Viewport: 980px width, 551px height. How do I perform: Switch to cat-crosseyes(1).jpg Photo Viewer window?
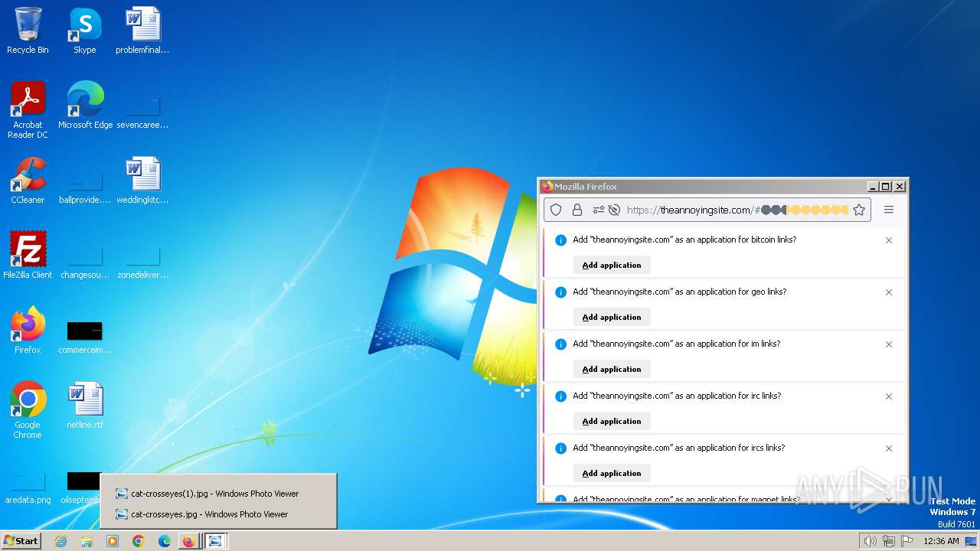[218, 494]
